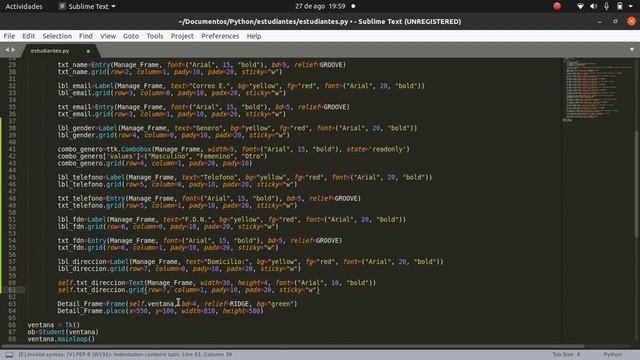Open the Help menu

[253, 36]
